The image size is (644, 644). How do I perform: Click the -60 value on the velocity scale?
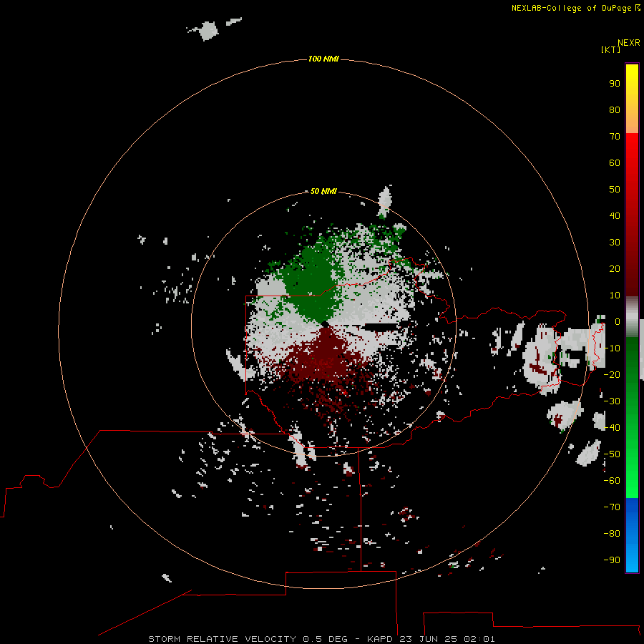point(612,481)
